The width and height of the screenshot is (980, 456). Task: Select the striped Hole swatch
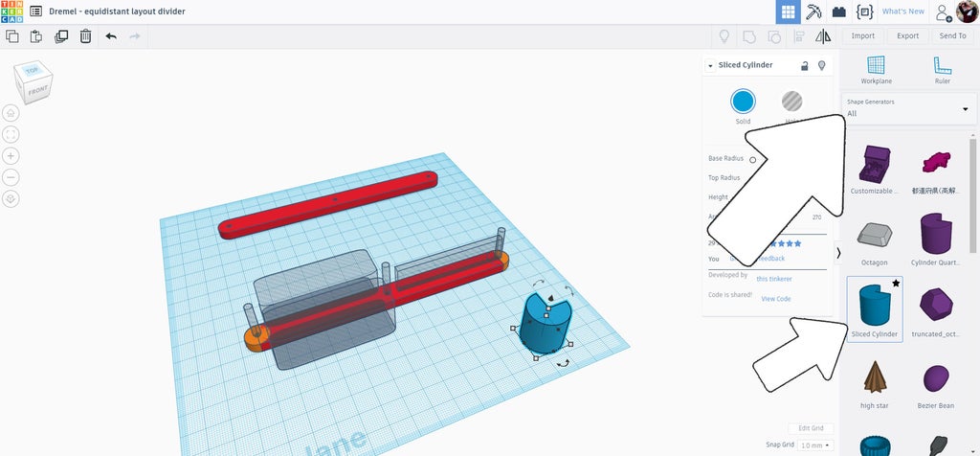[x=791, y=101]
